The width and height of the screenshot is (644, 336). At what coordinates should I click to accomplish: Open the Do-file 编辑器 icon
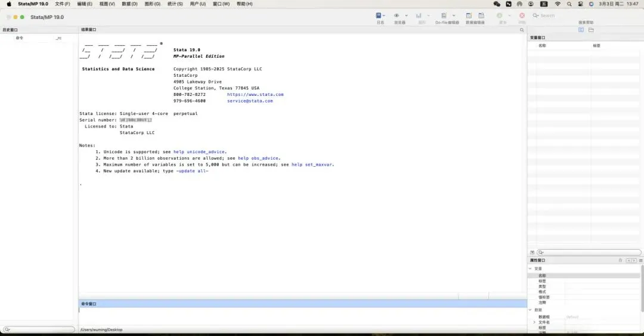[x=444, y=15]
